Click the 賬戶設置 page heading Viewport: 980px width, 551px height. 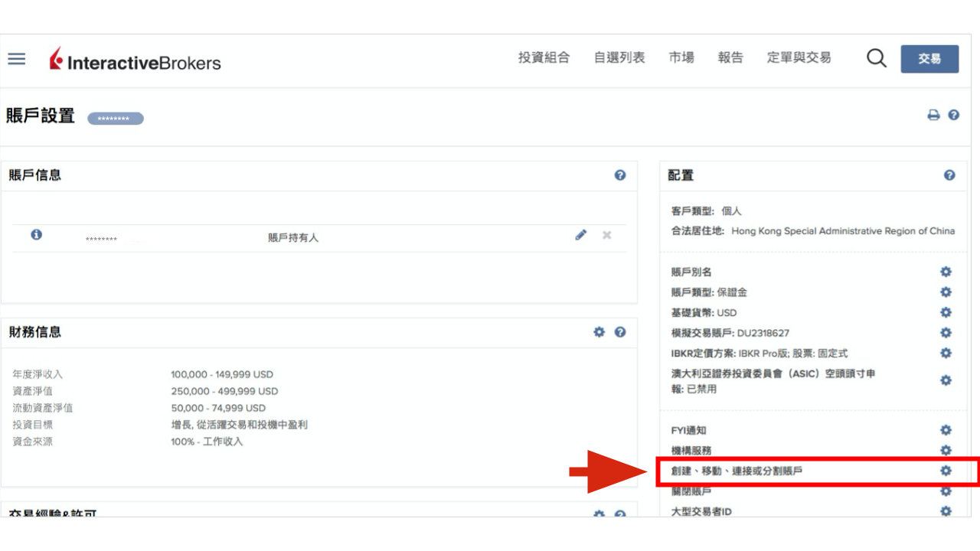click(x=41, y=116)
